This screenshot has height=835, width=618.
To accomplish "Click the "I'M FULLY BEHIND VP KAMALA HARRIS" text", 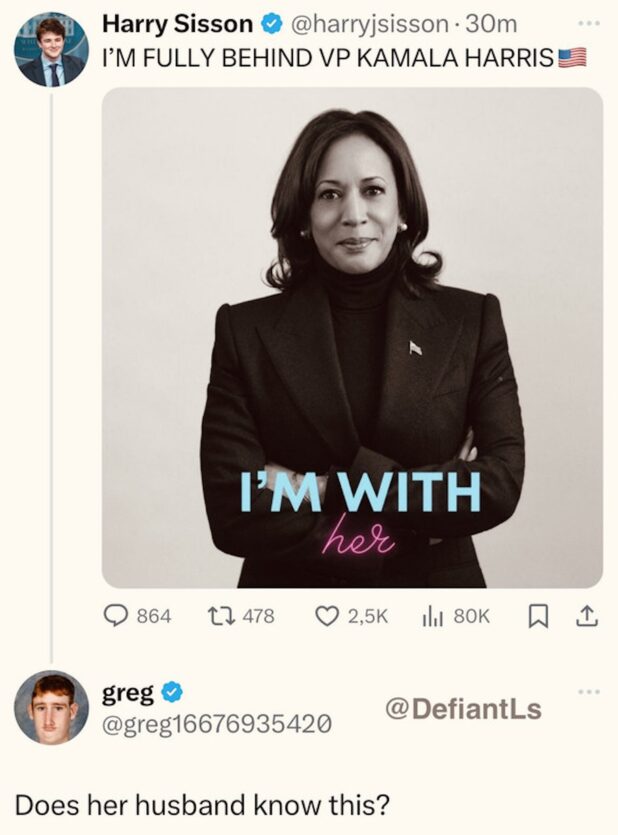I will click(x=330, y=57).
